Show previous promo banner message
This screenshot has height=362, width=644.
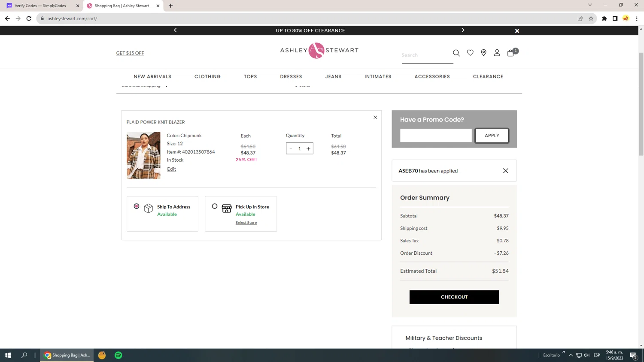pos(175,30)
